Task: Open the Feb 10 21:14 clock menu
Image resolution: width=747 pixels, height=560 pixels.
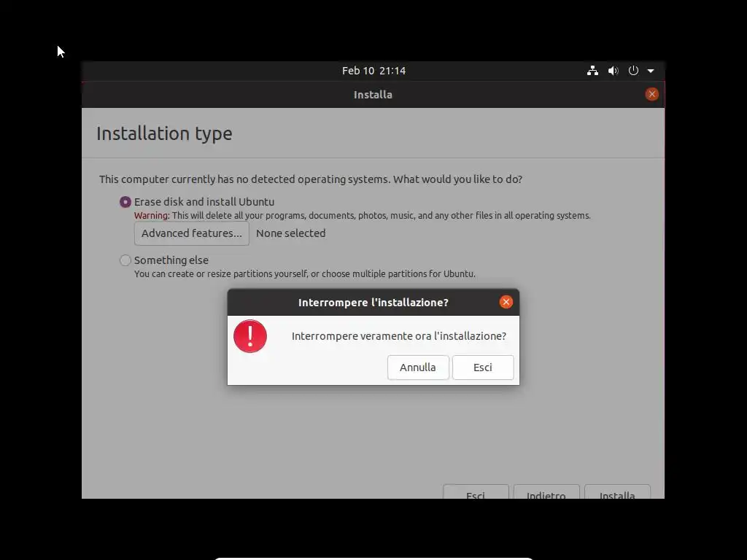Action: coord(373,71)
